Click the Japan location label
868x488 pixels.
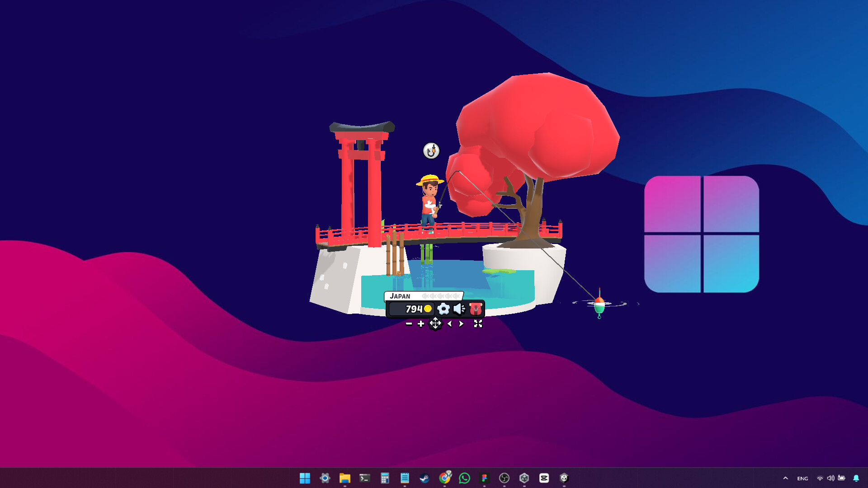coord(400,296)
